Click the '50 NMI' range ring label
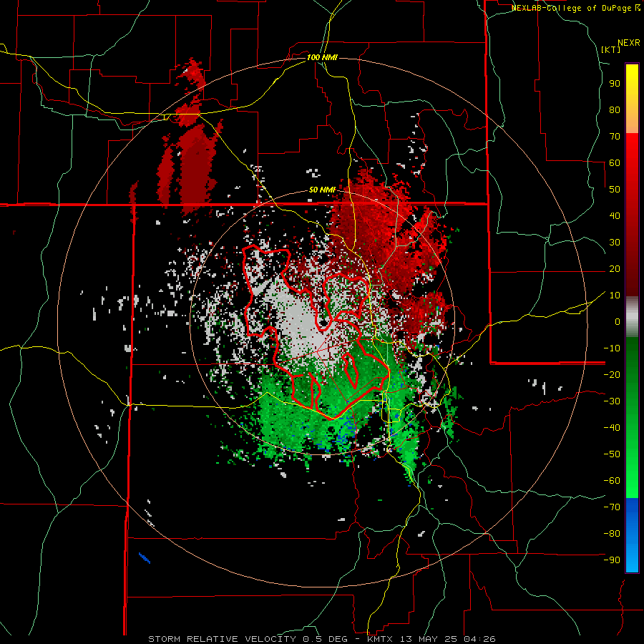 click(x=322, y=190)
